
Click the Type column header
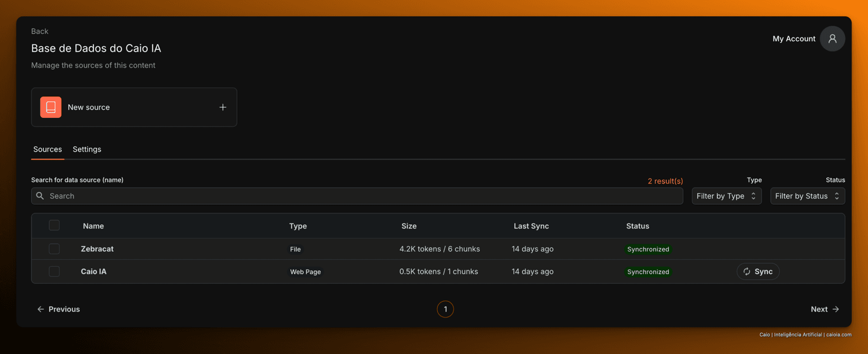click(x=298, y=226)
